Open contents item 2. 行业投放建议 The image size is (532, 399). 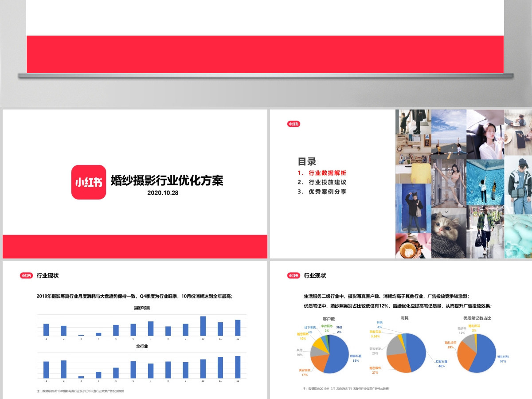pos(322,182)
